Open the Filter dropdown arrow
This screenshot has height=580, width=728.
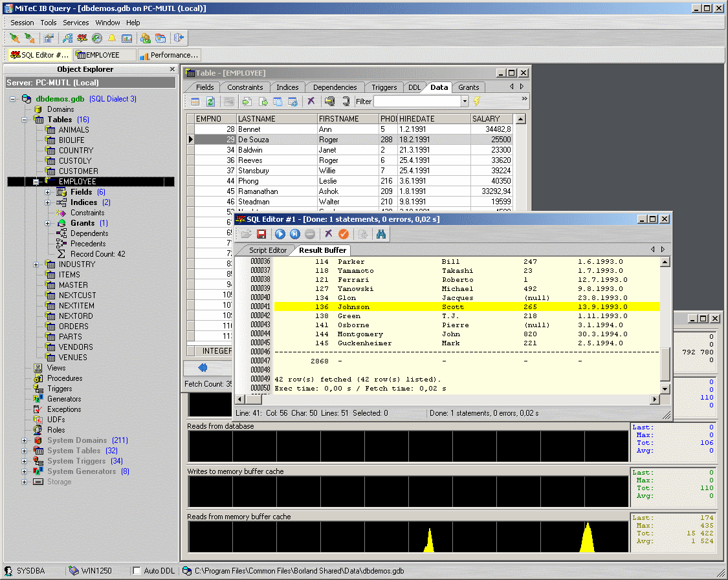(x=464, y=102)
